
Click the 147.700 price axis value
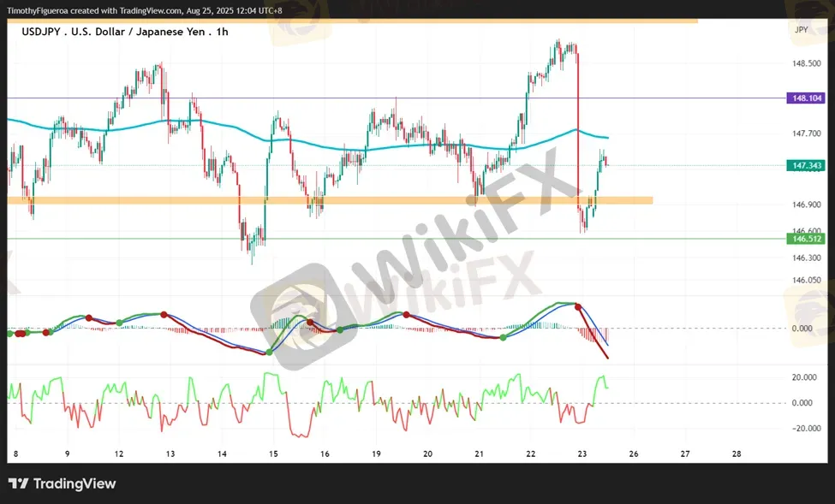click(806, 133)
